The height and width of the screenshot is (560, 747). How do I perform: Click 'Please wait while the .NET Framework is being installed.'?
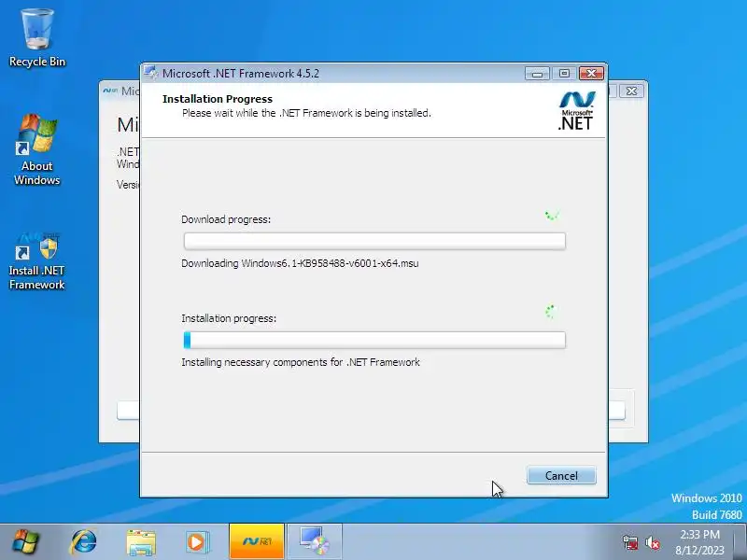pyautogui.click(x=306, y=113)
